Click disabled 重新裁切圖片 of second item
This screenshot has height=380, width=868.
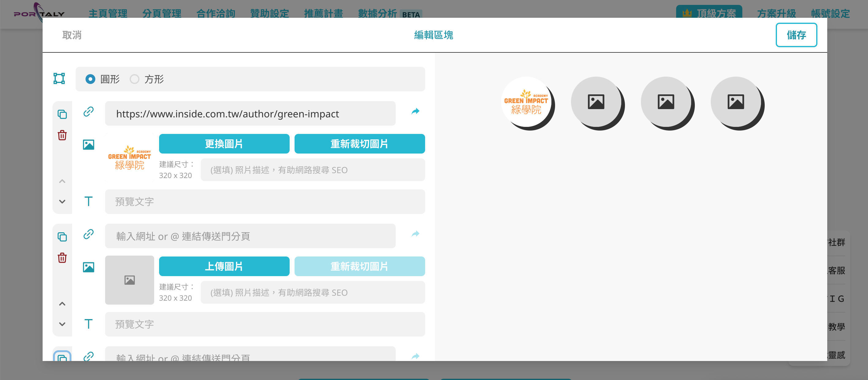(x=360, y=267)
